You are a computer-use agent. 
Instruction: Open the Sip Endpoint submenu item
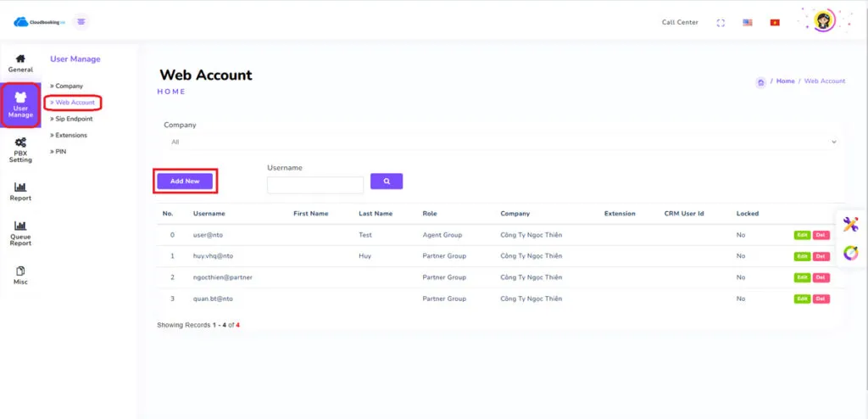pyautogui.click(x=73, y=119)
